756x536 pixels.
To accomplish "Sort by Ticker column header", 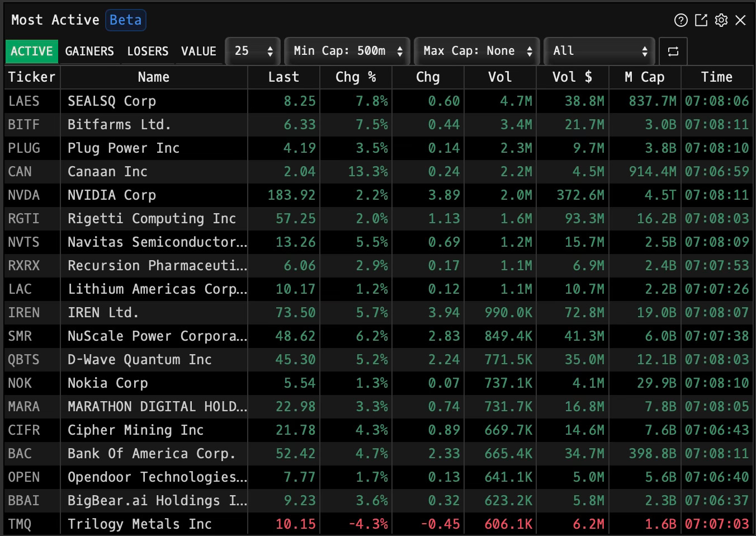I will (32, 77).
